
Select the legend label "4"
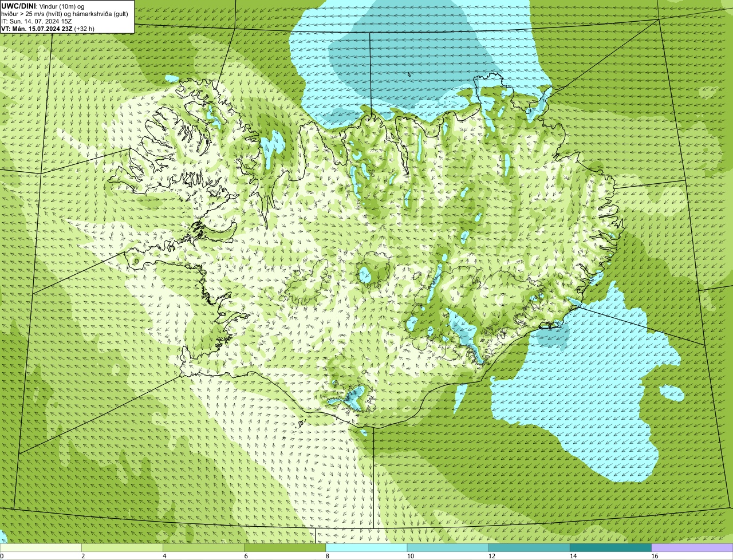[x=164, y=556]
